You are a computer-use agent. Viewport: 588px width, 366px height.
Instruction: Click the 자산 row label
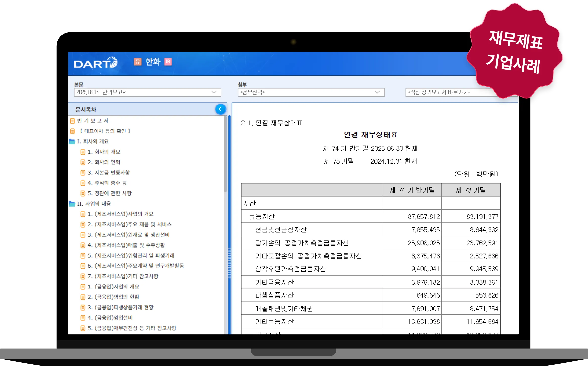click(249, 204)
